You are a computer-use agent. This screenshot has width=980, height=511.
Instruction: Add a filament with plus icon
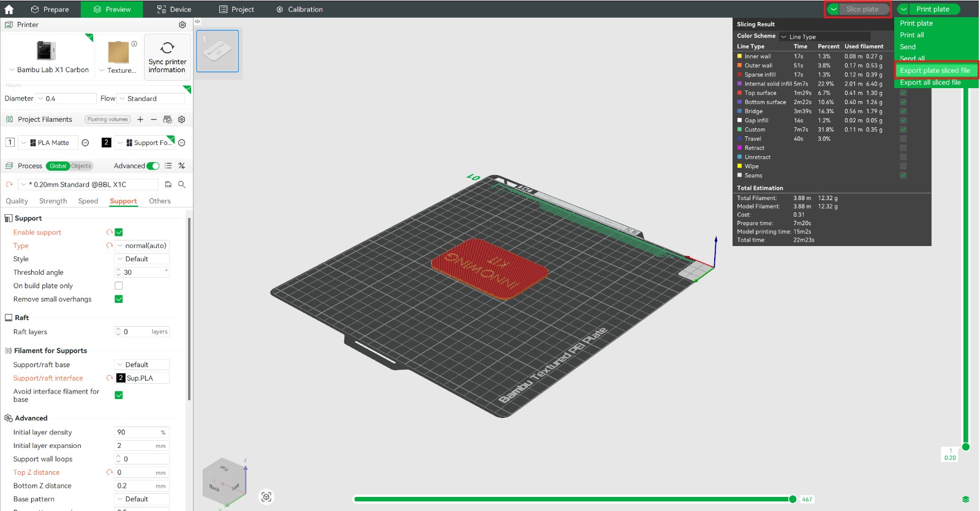(x=140, y=120)
